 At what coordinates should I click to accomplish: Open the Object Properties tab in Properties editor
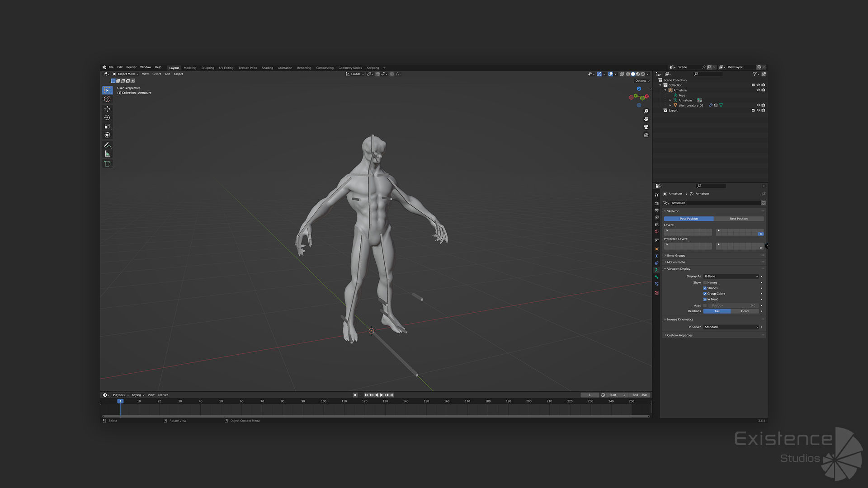(x=656, y=248)
